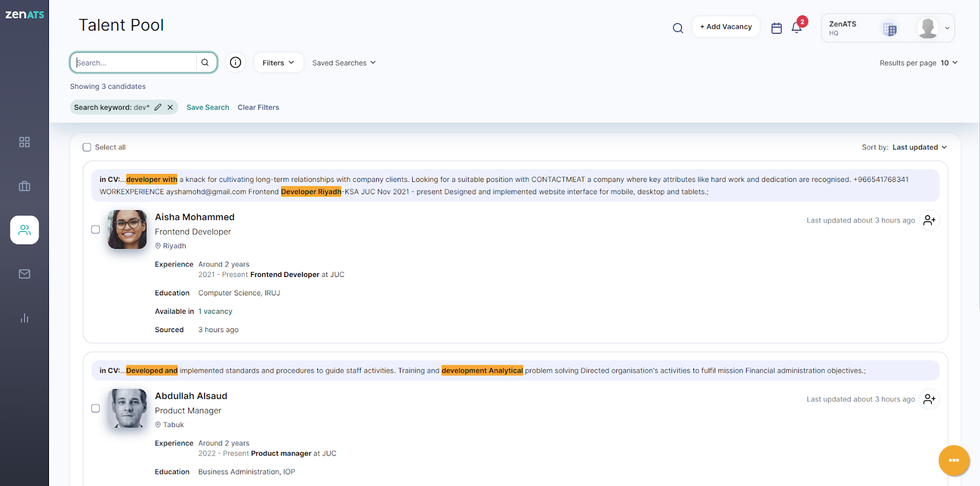The width and height of the screenshot is (980, 486).
Task: Click the Tabuk location pin icon
Action: pos(158,425)
